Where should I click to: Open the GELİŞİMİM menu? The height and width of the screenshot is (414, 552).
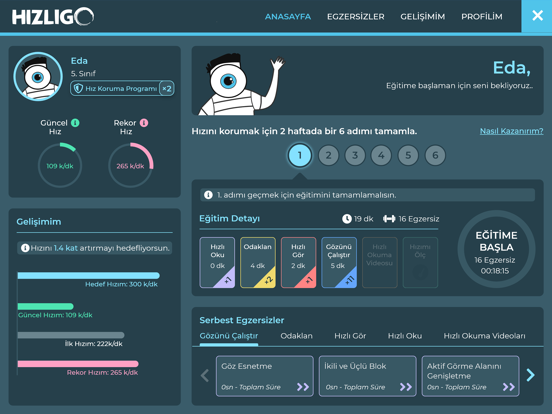[x=422, y=17]
